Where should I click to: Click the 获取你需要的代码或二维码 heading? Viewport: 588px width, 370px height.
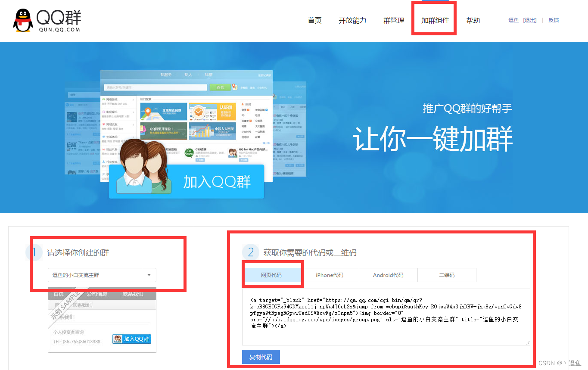coord(310,253)
